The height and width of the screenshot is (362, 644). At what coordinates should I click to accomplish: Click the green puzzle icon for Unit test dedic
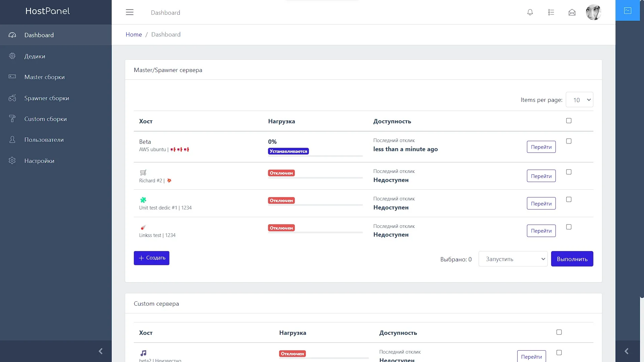(143, 200)
